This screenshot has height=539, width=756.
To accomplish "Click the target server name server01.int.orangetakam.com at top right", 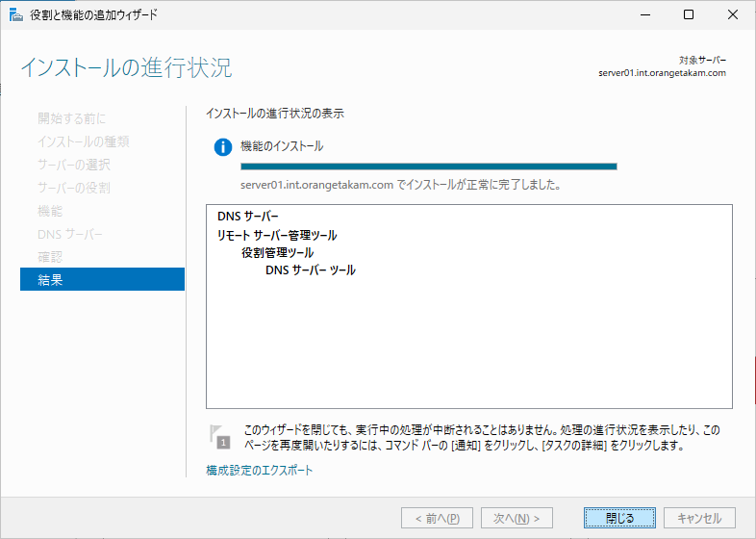I will 662,73.
